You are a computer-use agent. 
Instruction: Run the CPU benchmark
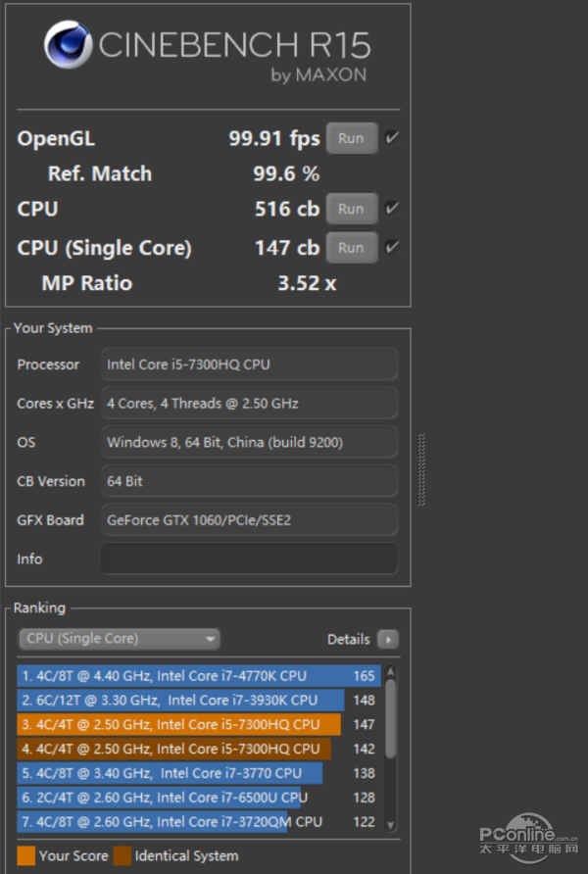(352, 209)
